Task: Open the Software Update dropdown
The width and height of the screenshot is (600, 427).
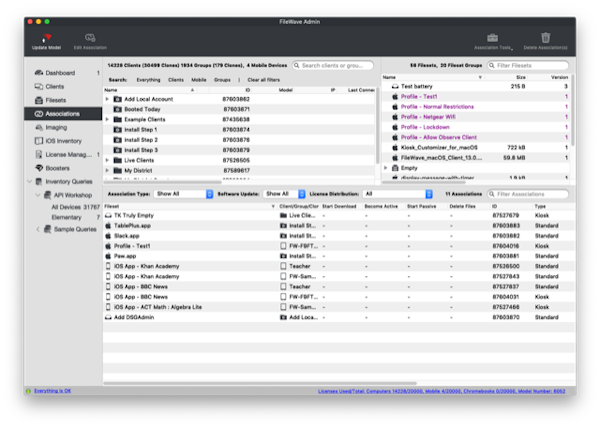Action: [x=281, y=194]
